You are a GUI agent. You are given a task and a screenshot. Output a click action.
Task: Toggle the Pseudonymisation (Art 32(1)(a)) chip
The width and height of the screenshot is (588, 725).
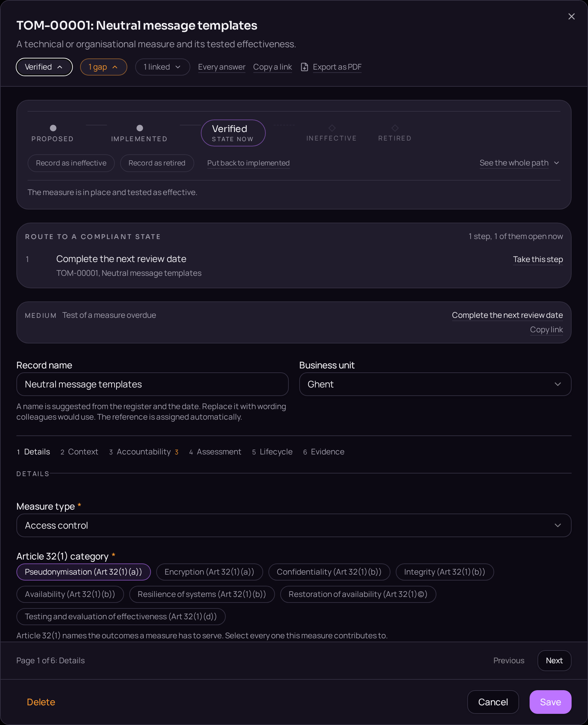point(84,572)
